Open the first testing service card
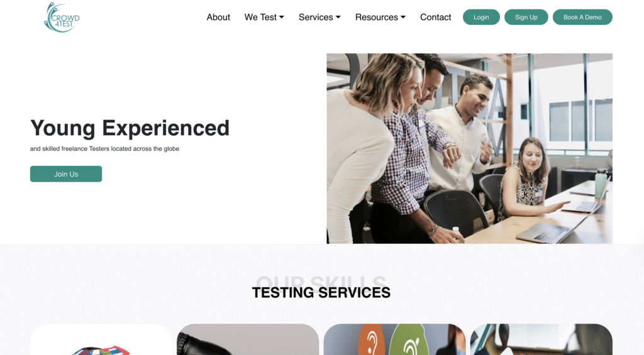Viewport: 644px width, 355px height. 101,339
